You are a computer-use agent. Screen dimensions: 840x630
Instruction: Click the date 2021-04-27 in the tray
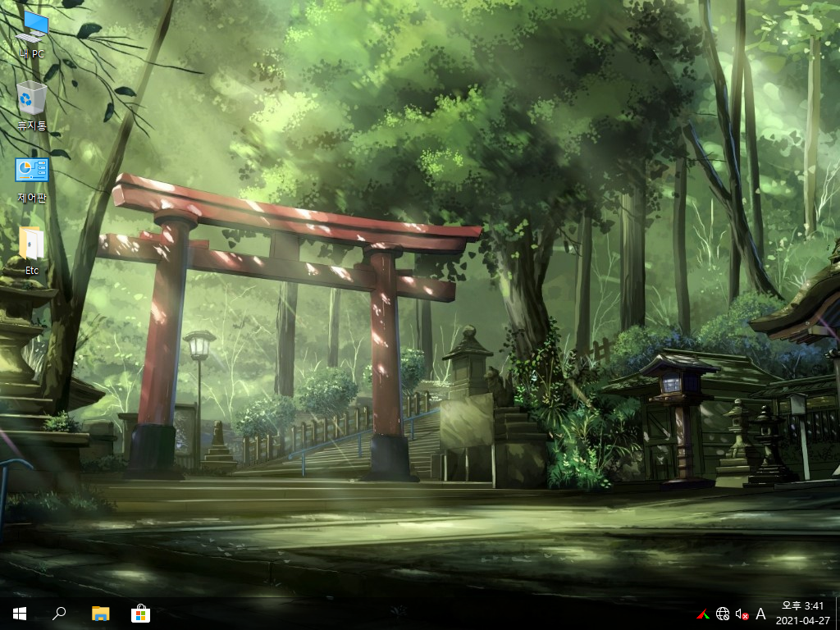802,621
